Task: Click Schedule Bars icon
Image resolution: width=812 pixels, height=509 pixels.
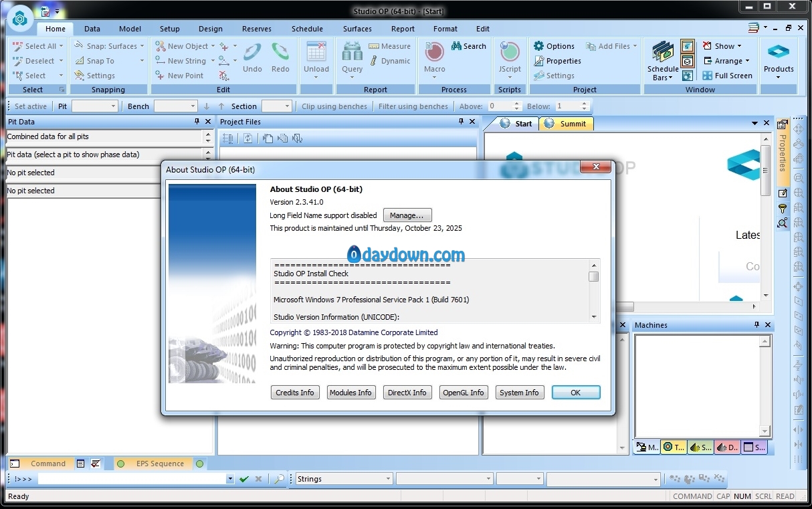Action: click(663, 52)
